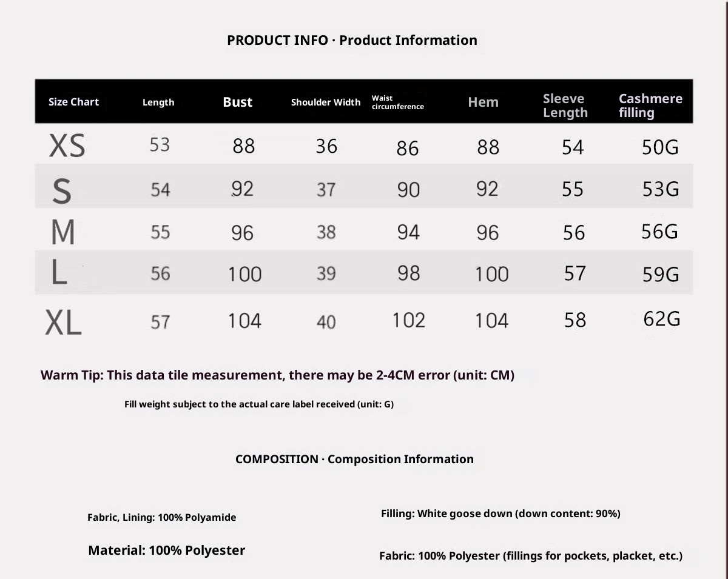
Task: Click the M size row label
Action: (x=63, y=232)
